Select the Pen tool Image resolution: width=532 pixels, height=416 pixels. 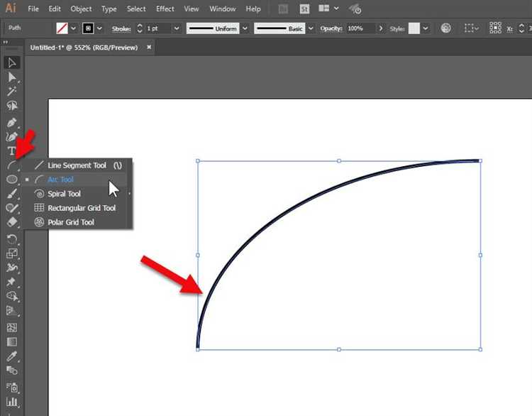(x=12, y=122)
